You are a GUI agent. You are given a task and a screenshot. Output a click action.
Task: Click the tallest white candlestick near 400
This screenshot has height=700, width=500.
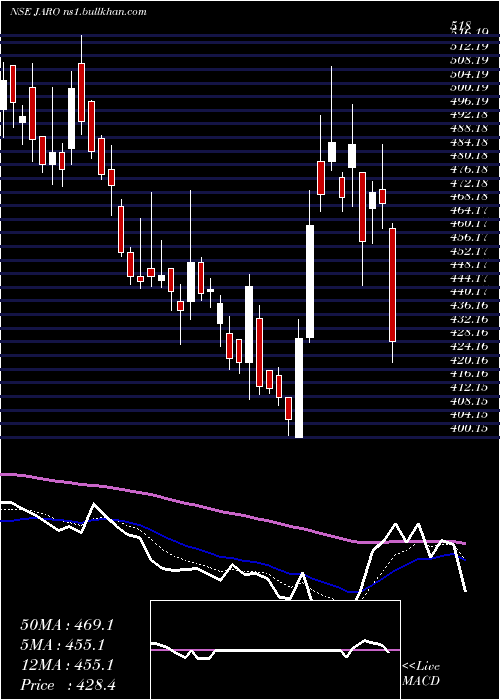[299, 388]
